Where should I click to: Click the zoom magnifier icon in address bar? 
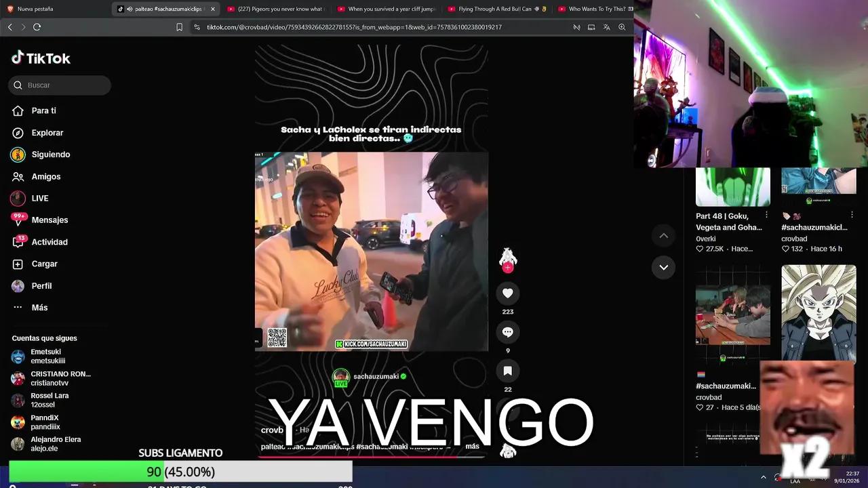click(622, 27)
